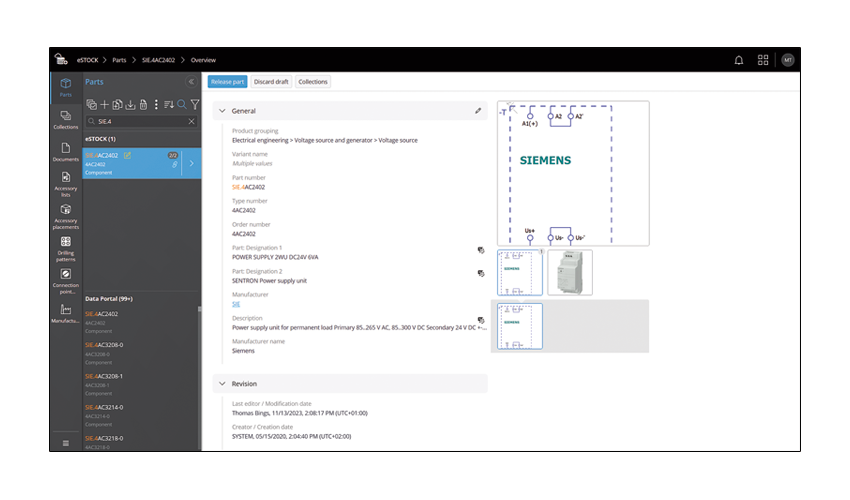Click link icon on selected SIE.4AC2402 item
This screenshot has height=500, width=850.
(x=175, y=164)
